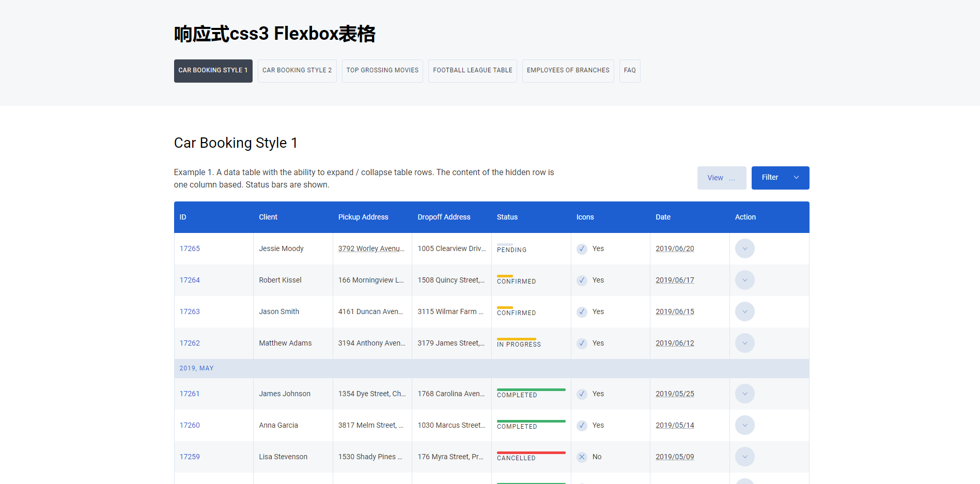Open the FAQ tab
This screenshot has height=484, width=980.
click(x=630, y=71)
